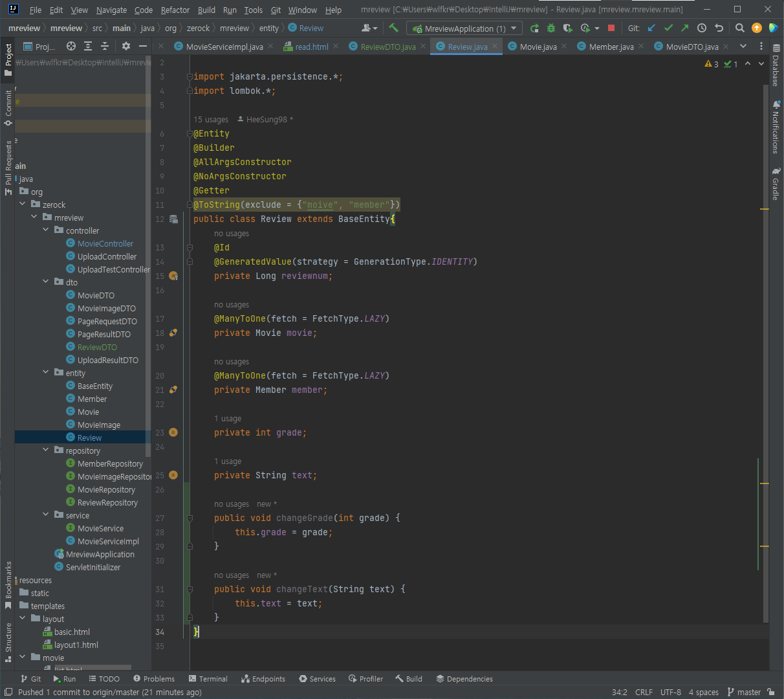Open the Notifications tool window
Viewport: 784px width, 699px height.
(776, 127)
